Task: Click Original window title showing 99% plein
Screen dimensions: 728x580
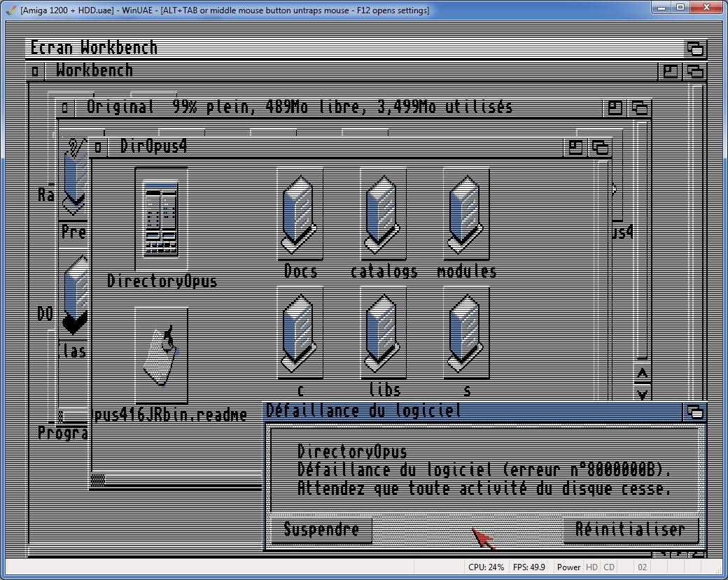Action: pyautogui.click(x=300, y=108)
